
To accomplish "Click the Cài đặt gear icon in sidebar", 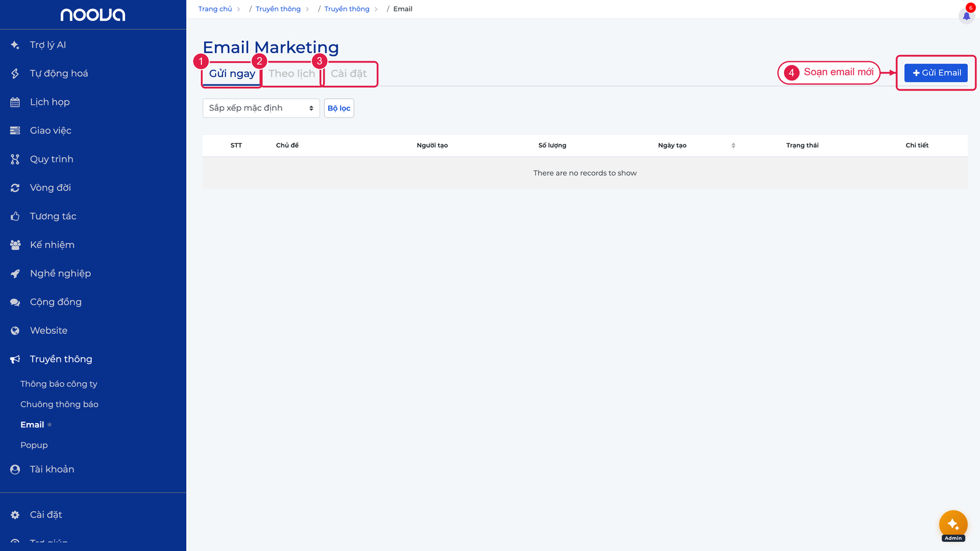I will (x=15, y=515).
